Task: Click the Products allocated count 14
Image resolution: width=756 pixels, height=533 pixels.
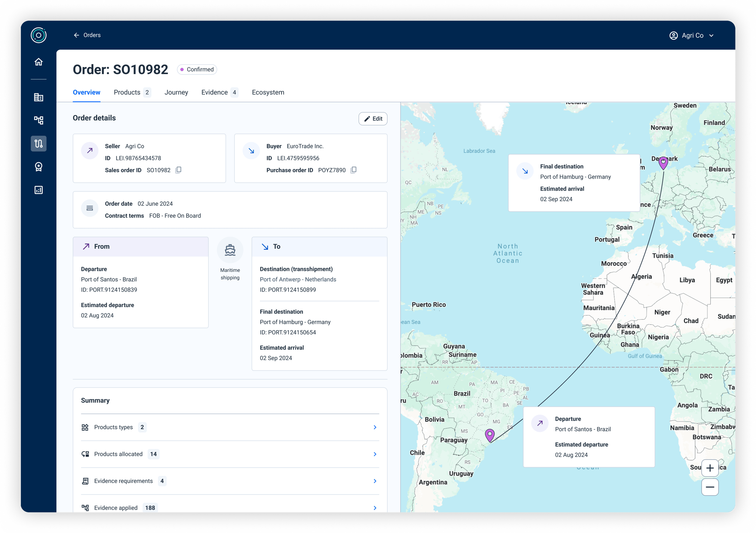Action: (153, 454)
